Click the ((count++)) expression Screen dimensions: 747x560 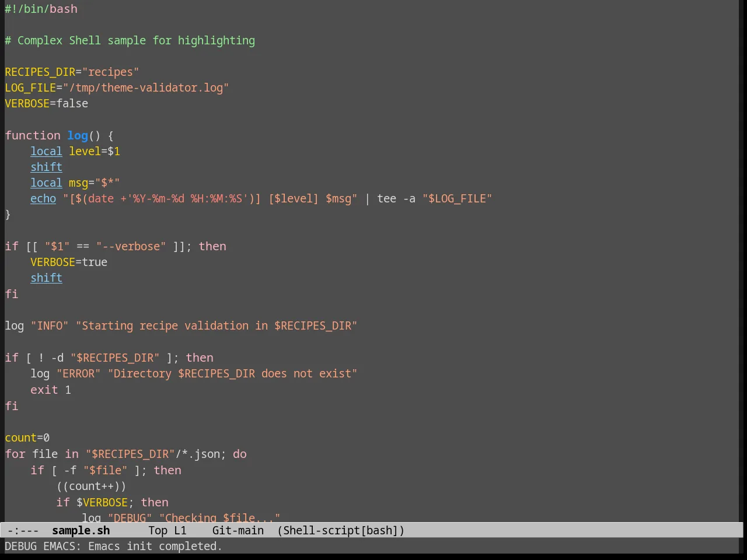[91, 486]
